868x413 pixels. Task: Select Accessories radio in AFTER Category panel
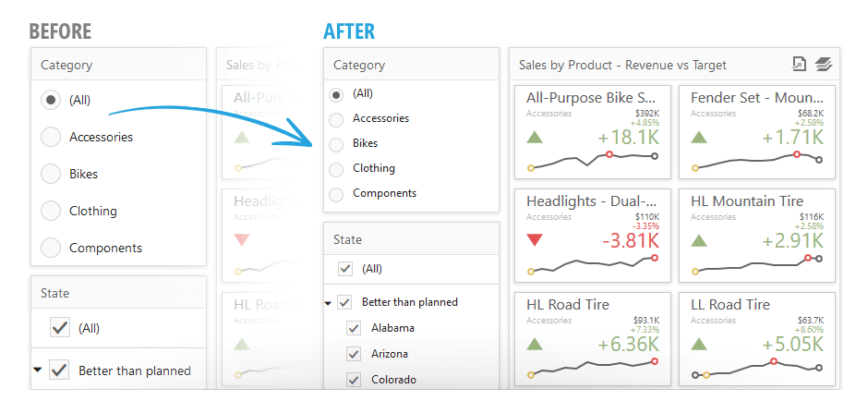[x=336, y=119]
